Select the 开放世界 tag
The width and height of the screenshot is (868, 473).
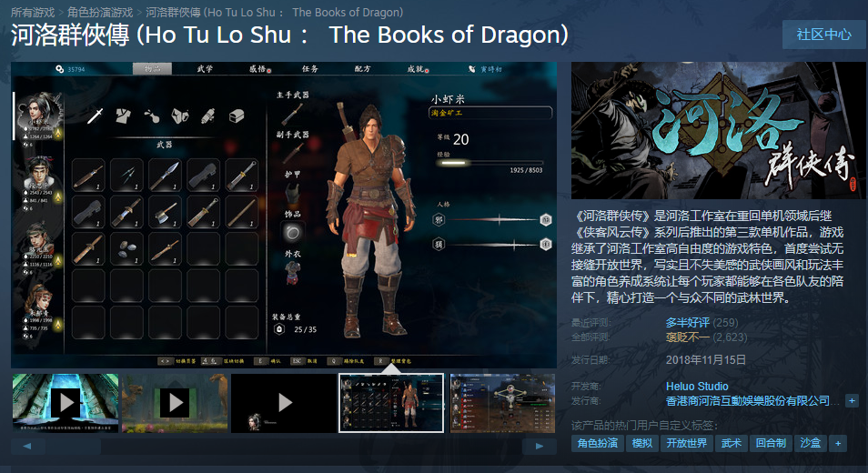click(686, 443)
